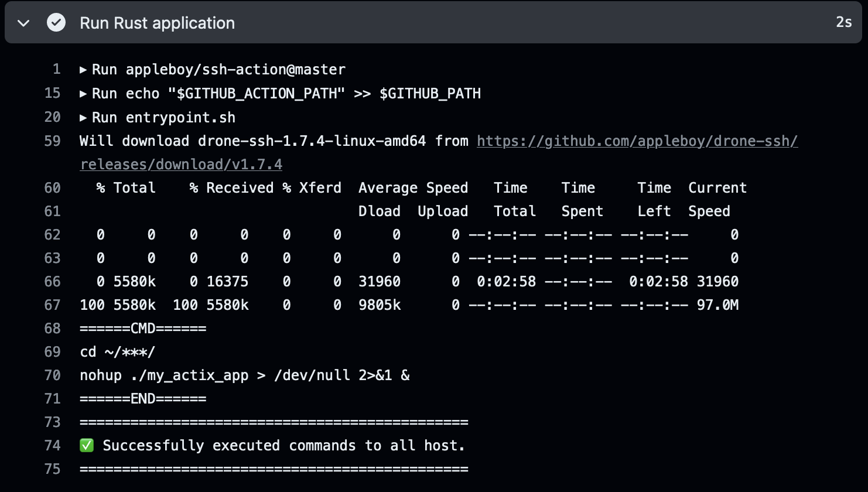Click the Successfully executed commands message text
The height and width of the screenshot is (492, 868).
coord(283,446)
